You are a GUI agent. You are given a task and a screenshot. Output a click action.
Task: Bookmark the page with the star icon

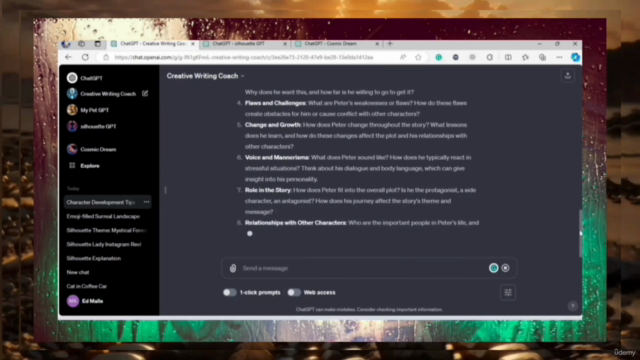pyautogui.click(x=418, y=58)
